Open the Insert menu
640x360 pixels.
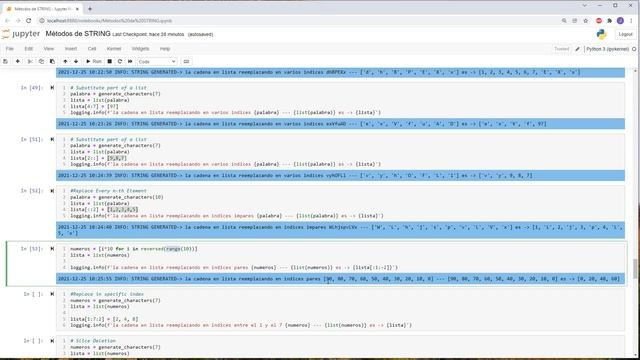71,49
